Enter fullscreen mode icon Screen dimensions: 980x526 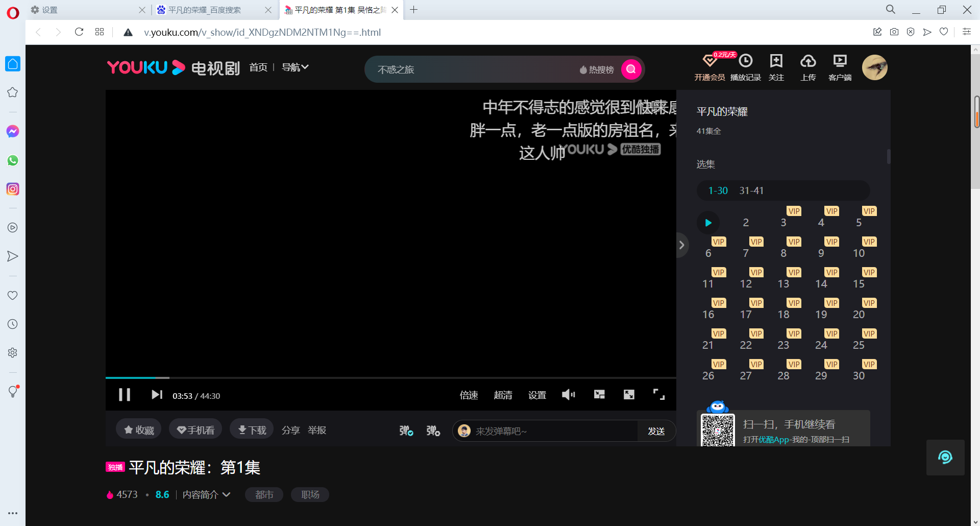click(659, 394)
